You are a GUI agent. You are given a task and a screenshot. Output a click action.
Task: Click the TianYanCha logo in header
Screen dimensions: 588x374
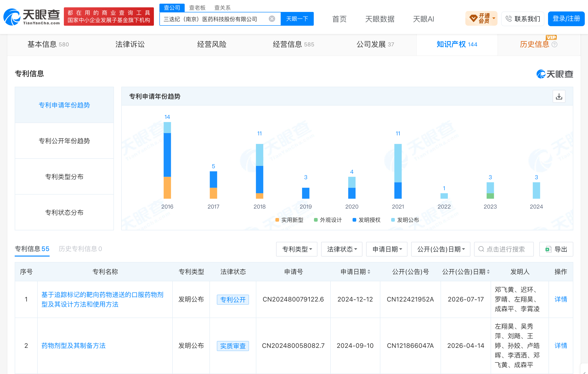pyautogui.click(x=32, y=17)
